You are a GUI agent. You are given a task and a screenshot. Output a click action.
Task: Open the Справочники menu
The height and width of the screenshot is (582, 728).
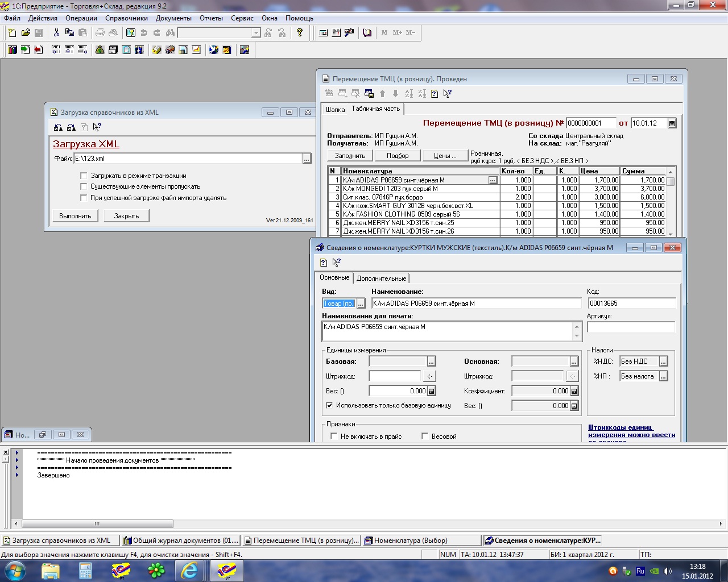pos(126,18)
